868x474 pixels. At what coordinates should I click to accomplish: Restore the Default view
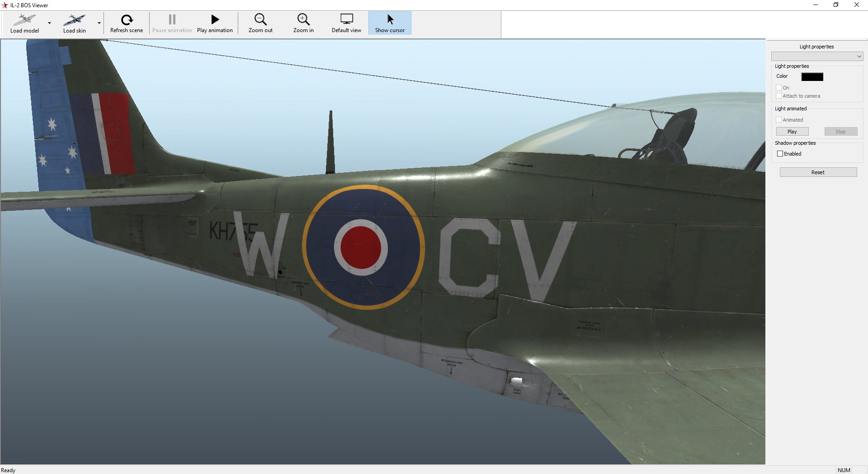click(346, 23)
